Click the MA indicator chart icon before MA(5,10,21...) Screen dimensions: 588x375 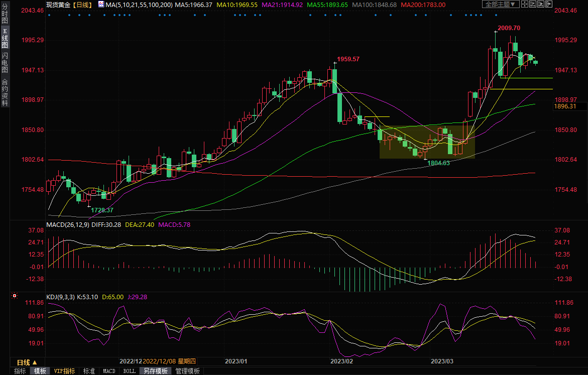[101, 5]
